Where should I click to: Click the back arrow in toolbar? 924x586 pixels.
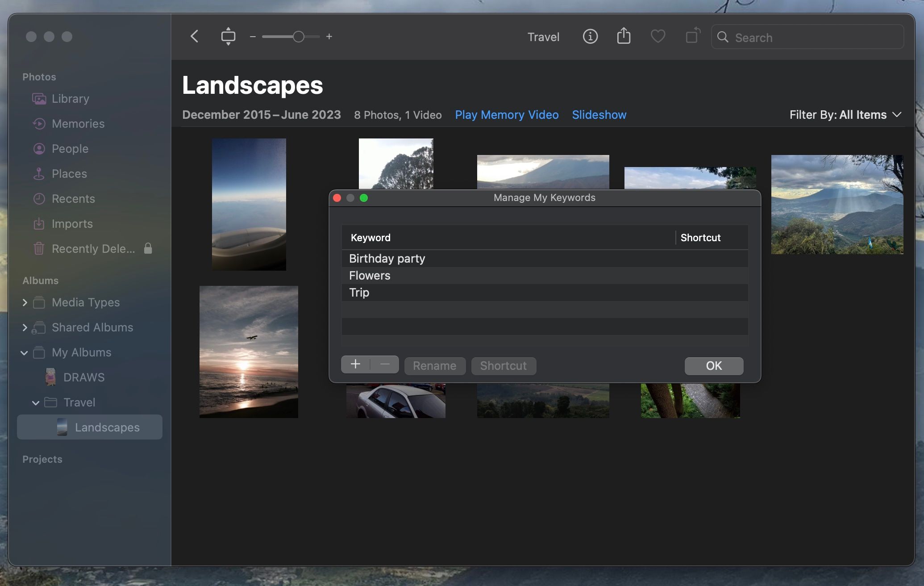point(194,37)
